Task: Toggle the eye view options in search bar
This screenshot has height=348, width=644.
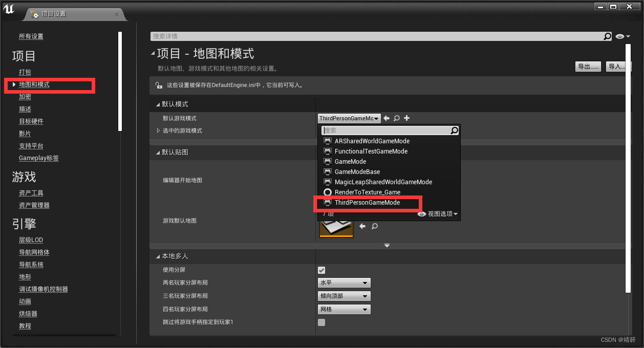Action: tap(623, 36)
